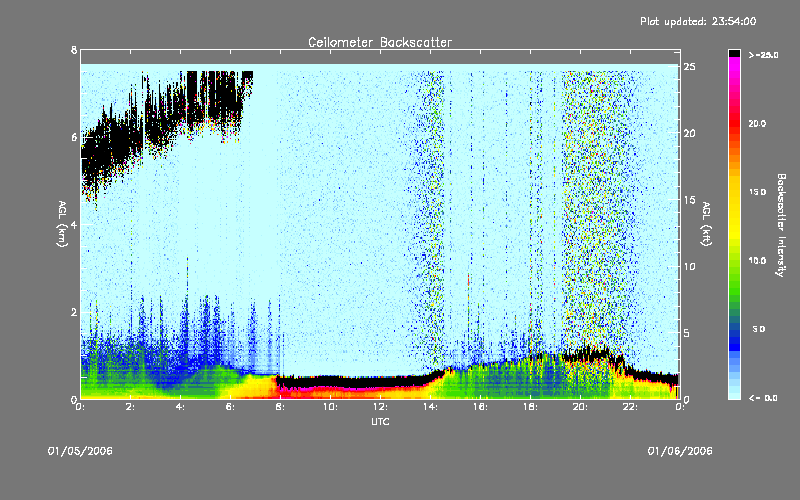Click the x-axis tick label '18:'
800x500 pixels.
[530, 407]
